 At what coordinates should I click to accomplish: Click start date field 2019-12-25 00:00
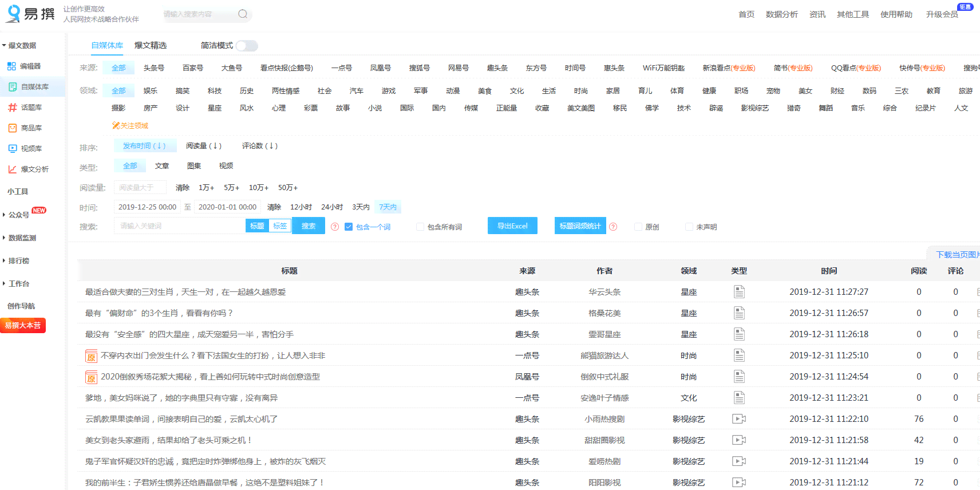point(147,207)
